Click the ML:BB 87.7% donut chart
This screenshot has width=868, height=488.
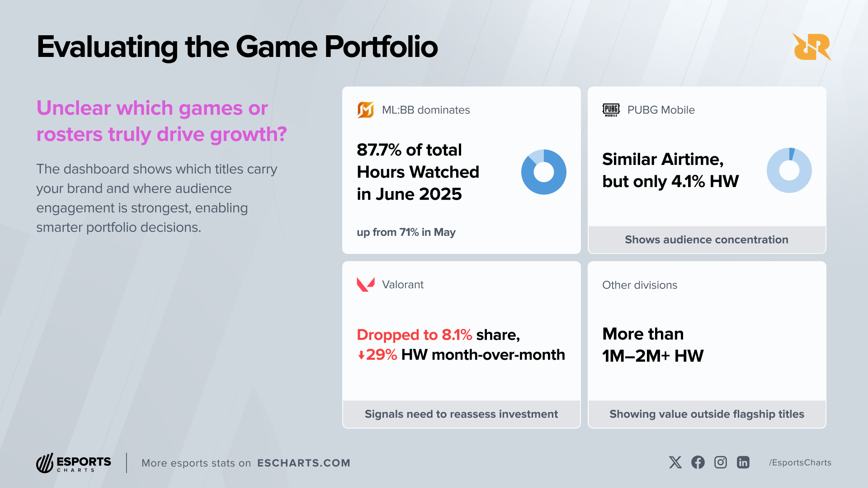[x=543, y=172]
